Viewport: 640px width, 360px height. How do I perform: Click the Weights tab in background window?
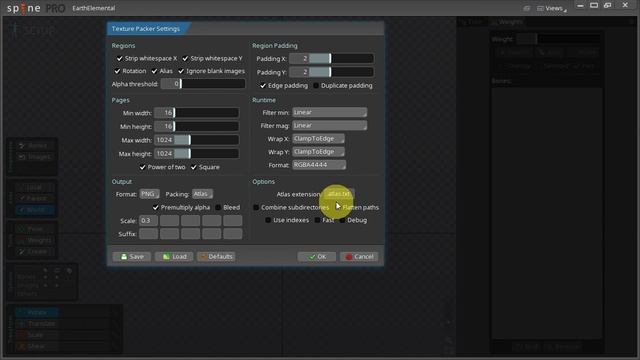(x=508, y=22)
